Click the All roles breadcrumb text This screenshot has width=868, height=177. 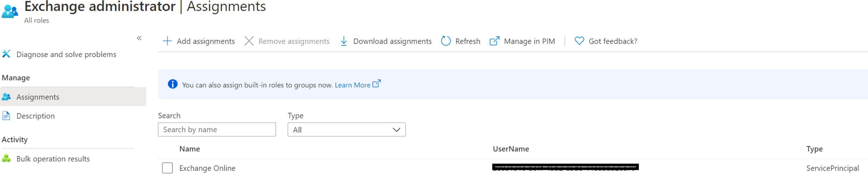point(36,21)
